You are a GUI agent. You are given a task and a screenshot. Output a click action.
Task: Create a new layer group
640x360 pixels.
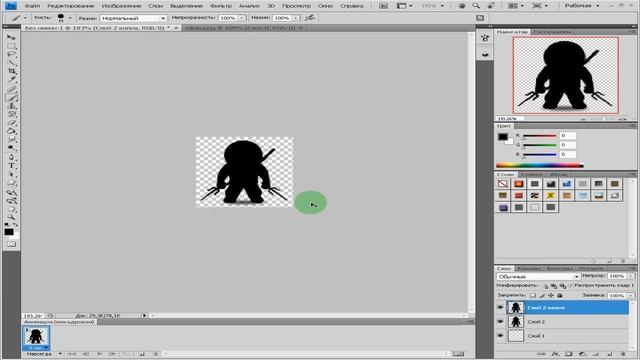coord(596,354)
